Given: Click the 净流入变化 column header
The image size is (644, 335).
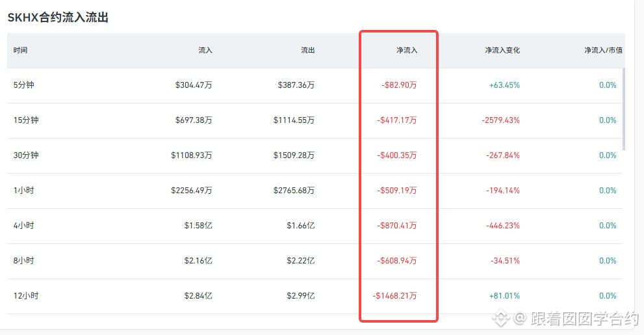Looking at the screenshot, I should pyautogui.click(x=502, y=50).
